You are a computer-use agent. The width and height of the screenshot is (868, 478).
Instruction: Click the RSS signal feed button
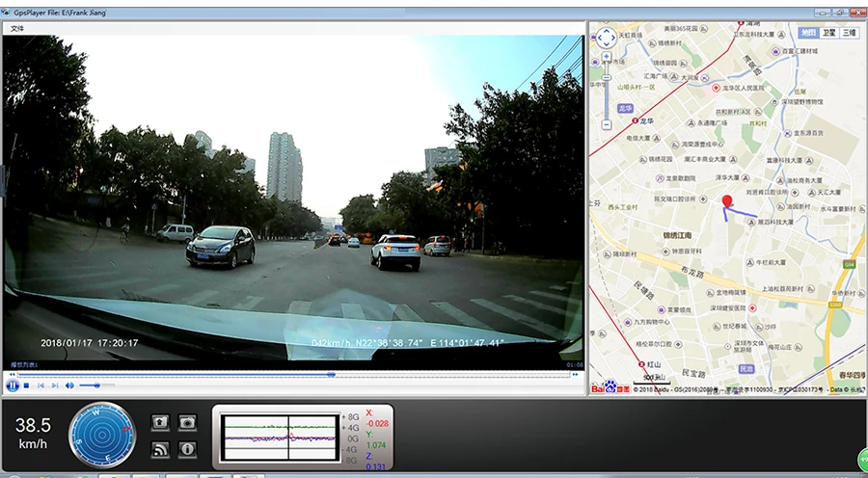[160, 449]
